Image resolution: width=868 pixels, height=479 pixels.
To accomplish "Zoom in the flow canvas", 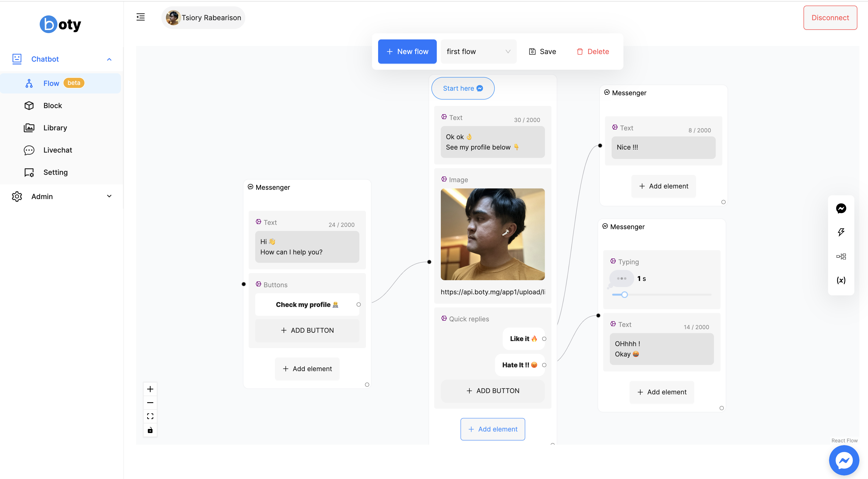I will click(x=150, y=389).
